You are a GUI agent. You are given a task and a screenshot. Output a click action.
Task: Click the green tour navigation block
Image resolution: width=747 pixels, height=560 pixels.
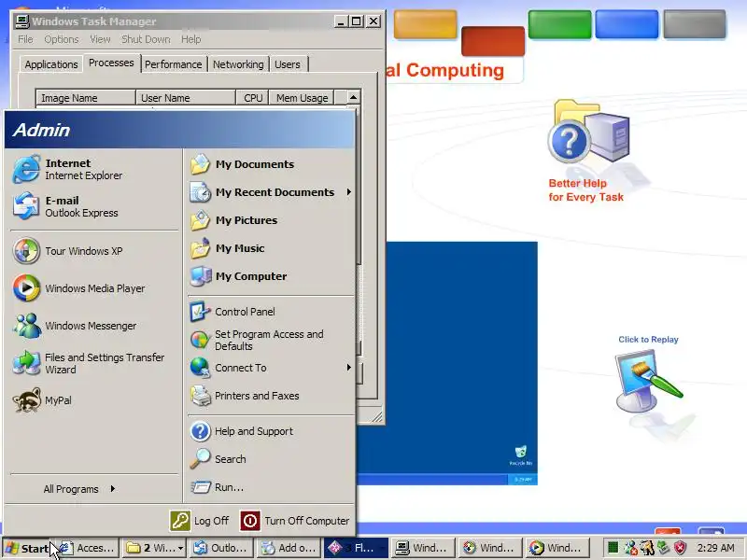pos(559,24)
